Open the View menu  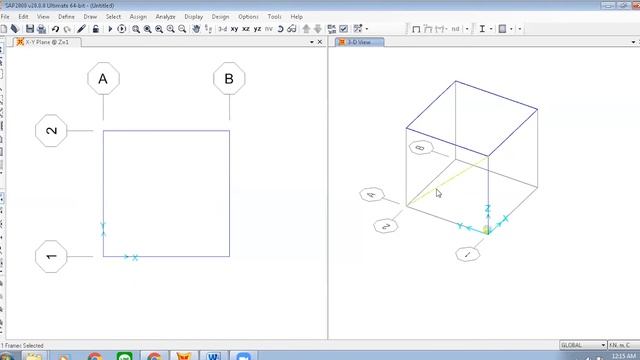click(x=43, y=17)
